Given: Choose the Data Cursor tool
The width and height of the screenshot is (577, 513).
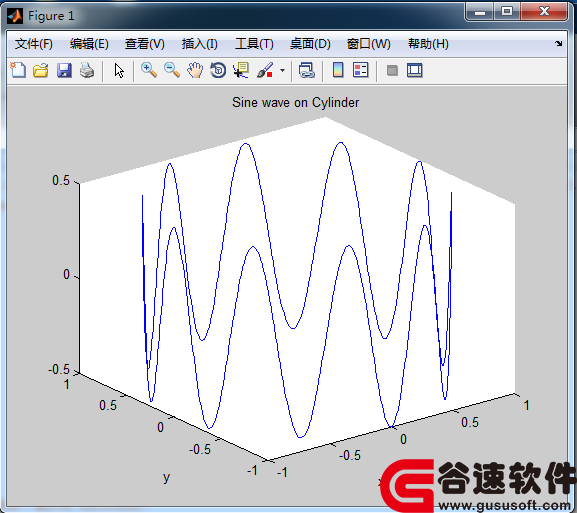Looking at the screenshot, I should click(x=241, y=70).
